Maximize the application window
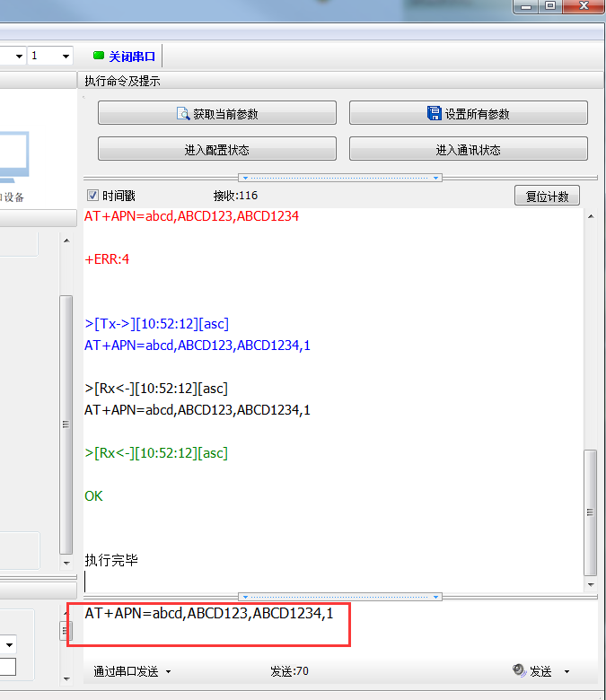 click(549, 6)
